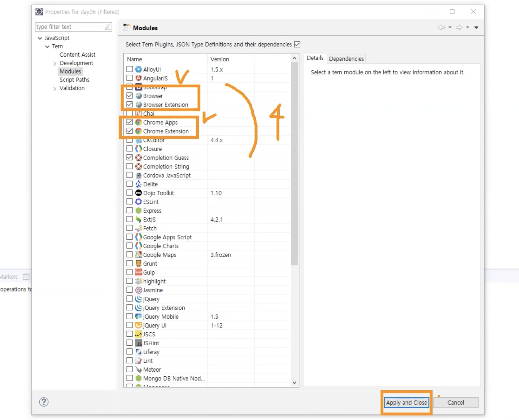Uncheck the Chrome Apps checkbox
The width and height of the screenshot is (519, 420).
coord(129,122)
